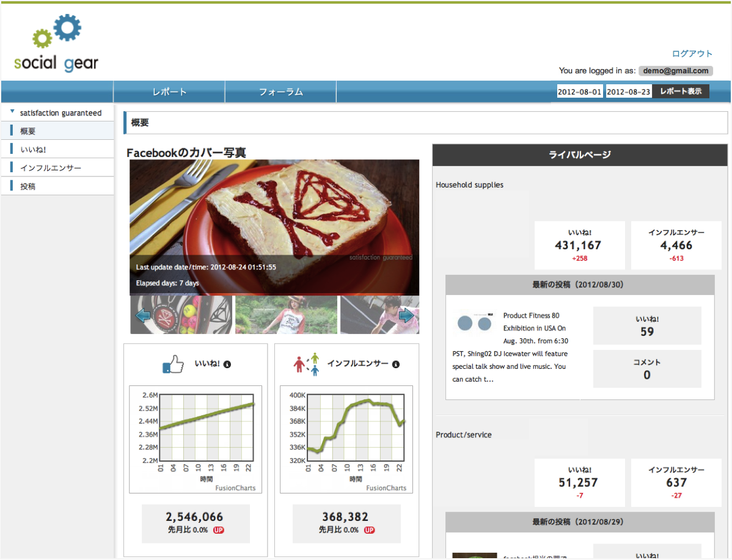The height and width of the screenshot is (560, 732).
Task: Click the next cover photo arrow
Action: 406,316
